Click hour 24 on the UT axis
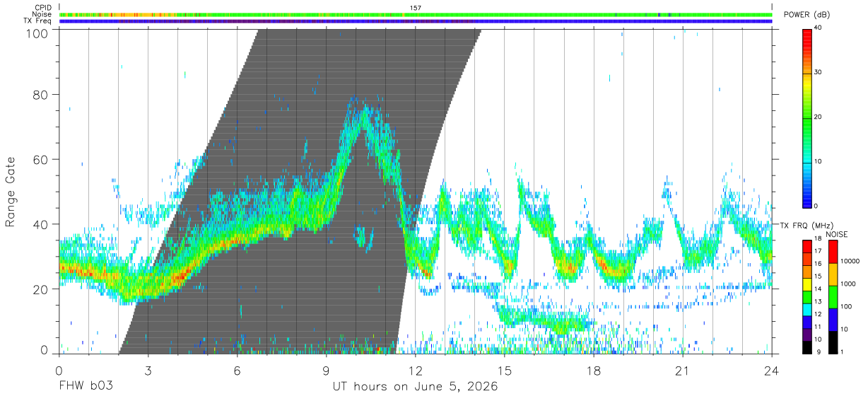The width and height of the screenshot is (868, 401). tap(772, 369)
